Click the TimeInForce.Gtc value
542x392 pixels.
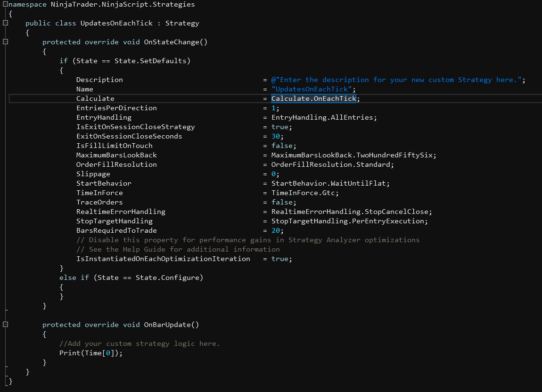point(304,193)
